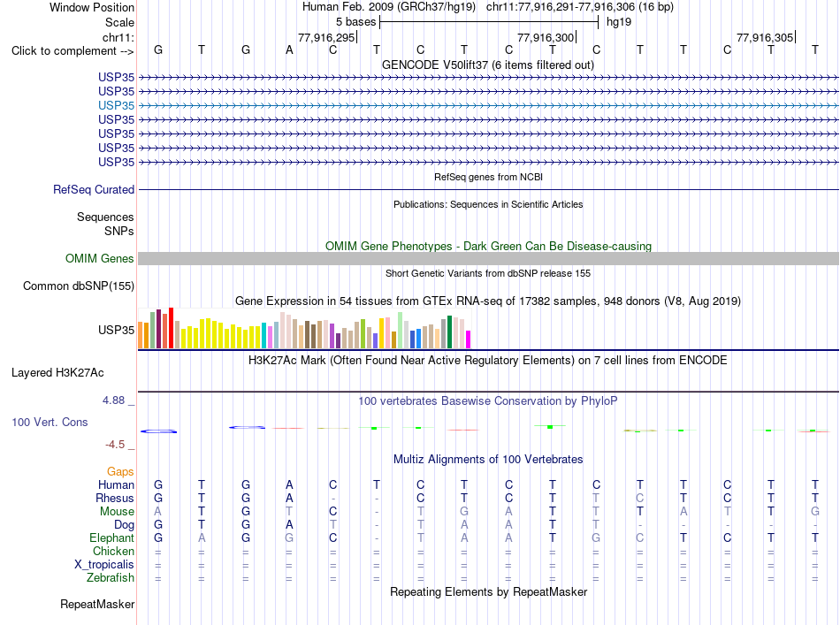The height and width of the screenshot is (625, 840).
Task: Click the Layered H3K27Ac track label
Action: [57, 373]
